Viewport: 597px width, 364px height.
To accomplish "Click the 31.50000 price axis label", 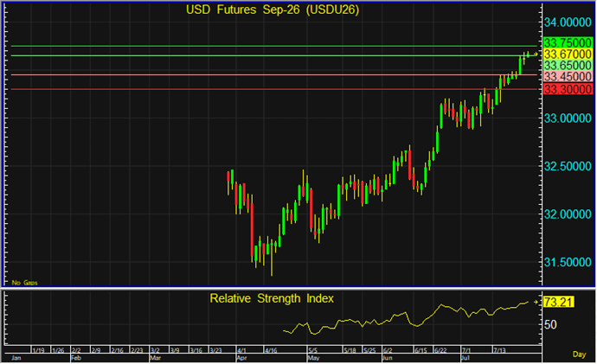I will [x=568, y=262].
